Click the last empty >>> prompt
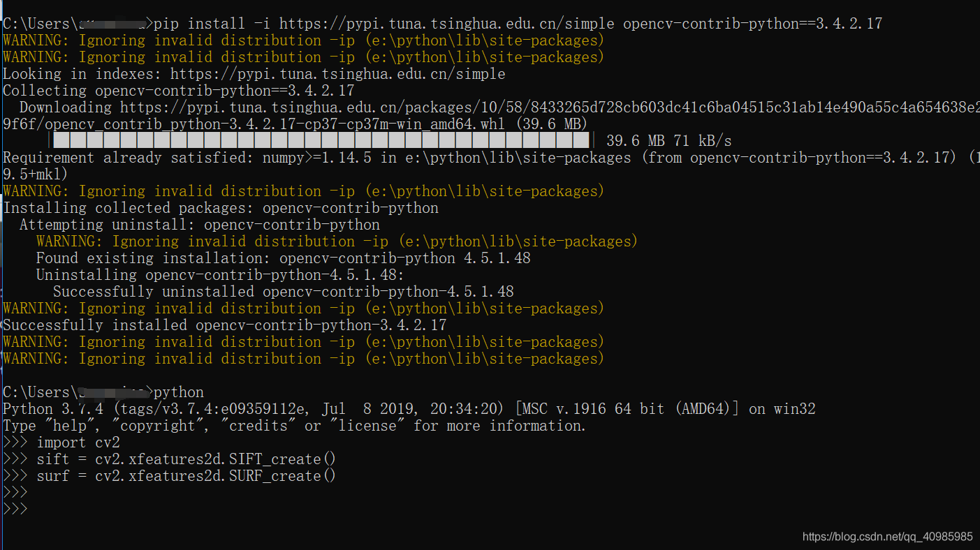 [x=15, y=509]
